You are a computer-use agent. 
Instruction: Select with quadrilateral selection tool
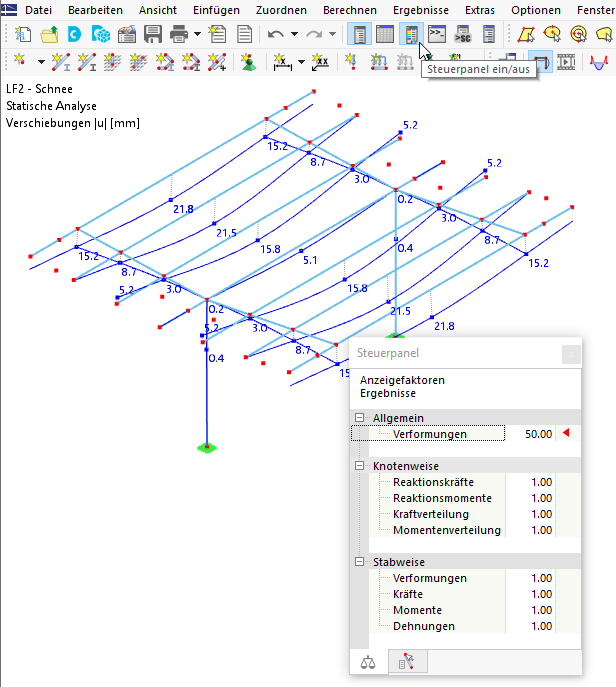pyautogui.click(x=526, y=34)
